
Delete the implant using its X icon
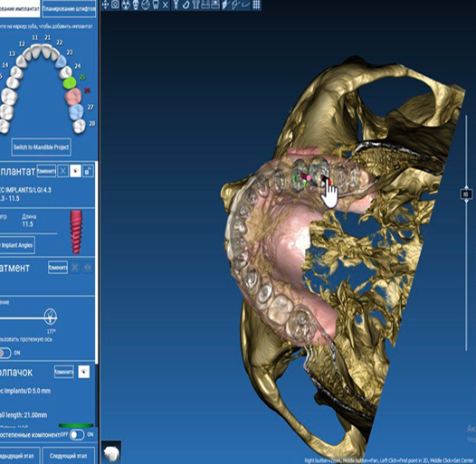click(62, 171)
